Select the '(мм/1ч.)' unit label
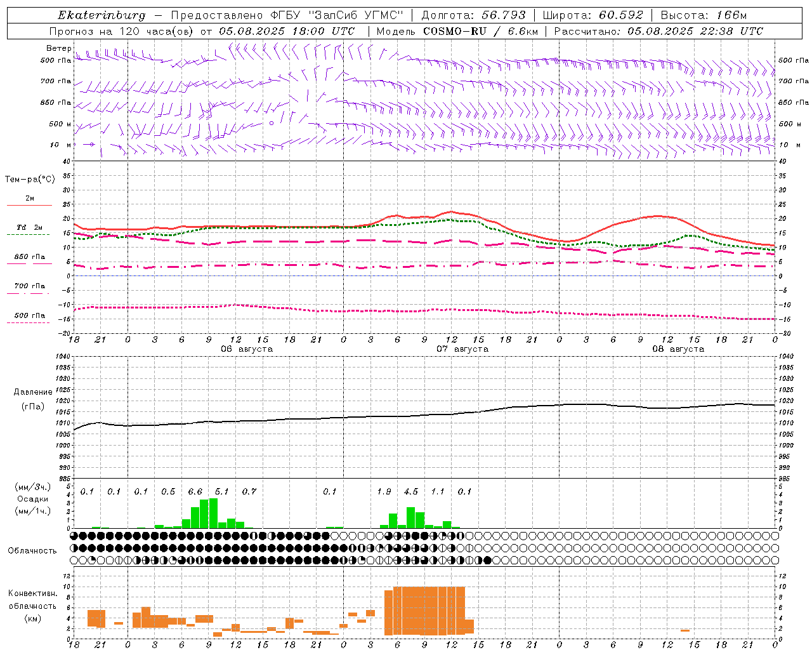 pyautogui.click(x=33, y=511)
